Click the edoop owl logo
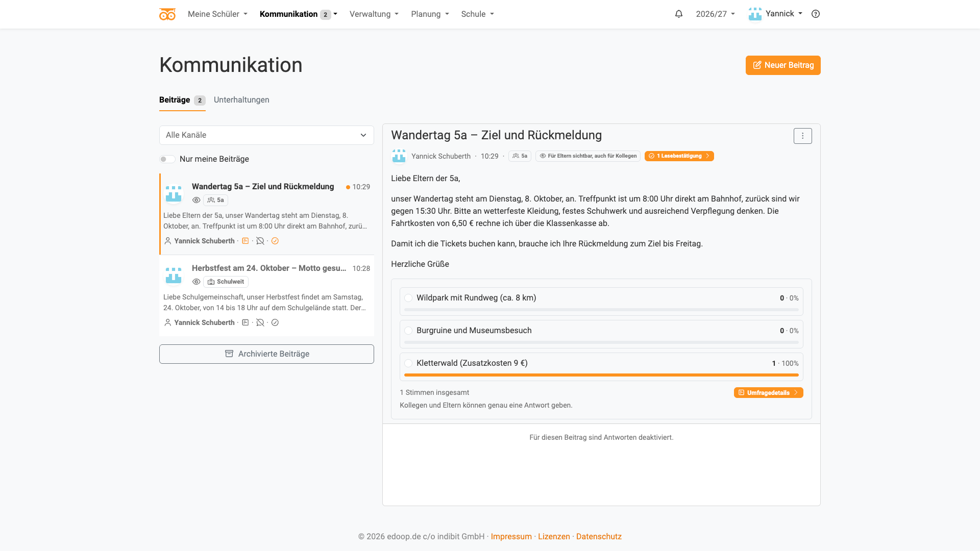Image resolution: width=980 pixels, height=551 pixels. 167,14
